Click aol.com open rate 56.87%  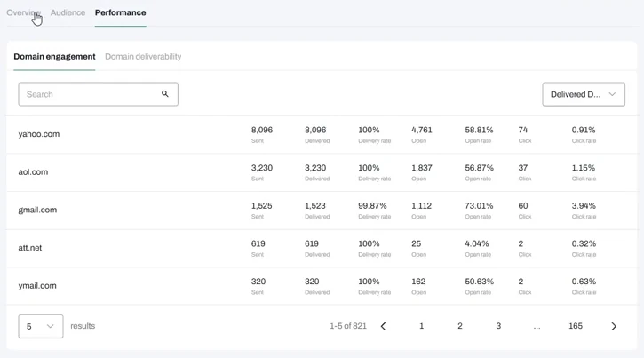(x=480, y=168)
